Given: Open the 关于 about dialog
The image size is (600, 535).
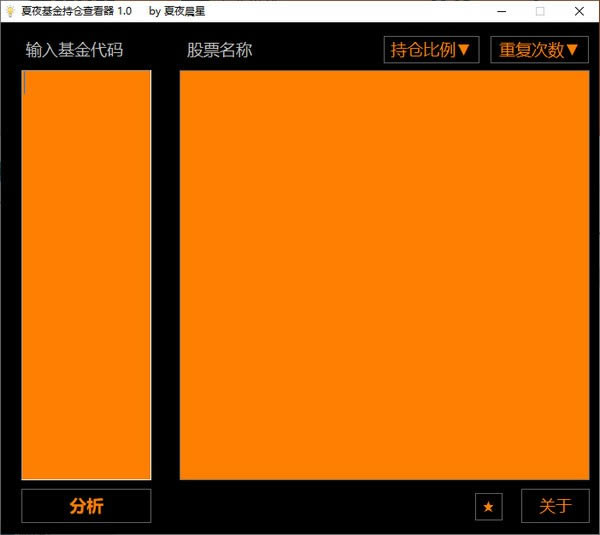Looking at the screenshot, I should pos(555,506).
